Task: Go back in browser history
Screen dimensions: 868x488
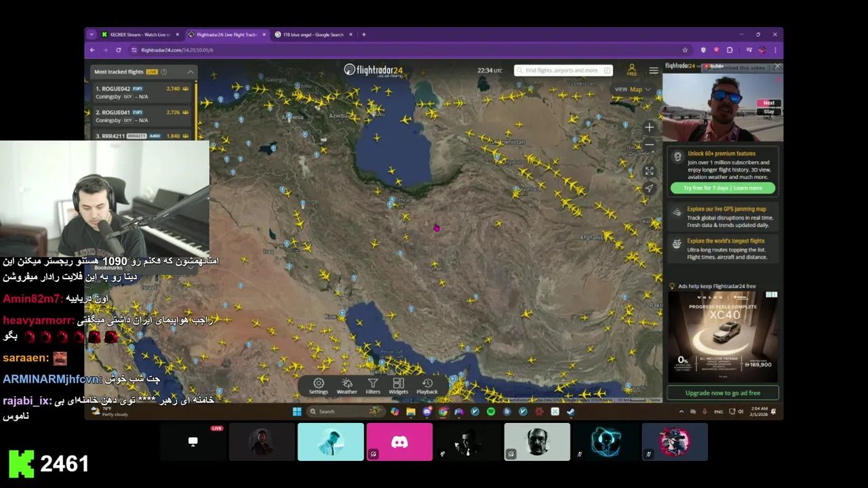Action: pos(92,50)
